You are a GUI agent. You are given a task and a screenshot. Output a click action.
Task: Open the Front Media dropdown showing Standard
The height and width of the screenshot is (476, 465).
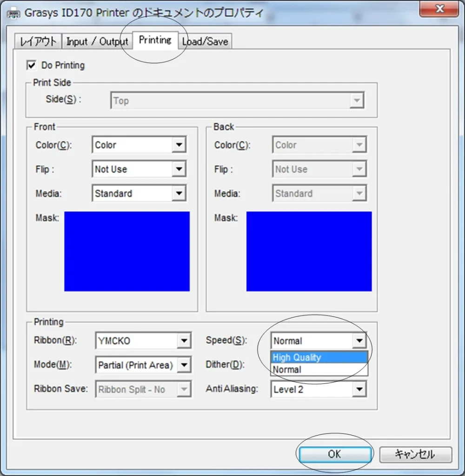139,193
